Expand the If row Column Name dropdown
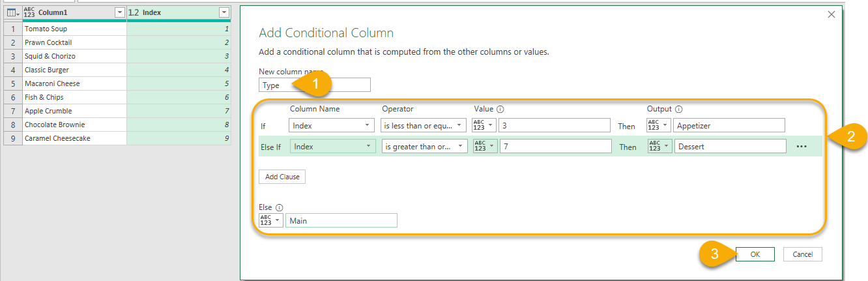Image resolution: width=868 pixels, height=281 pixels. point(332,125)
